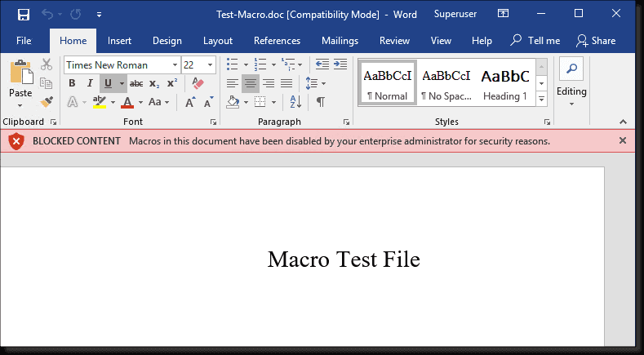Switch to the Mailings tab
The width and height of the screenshot is (644, 355).
click(340, 41)
